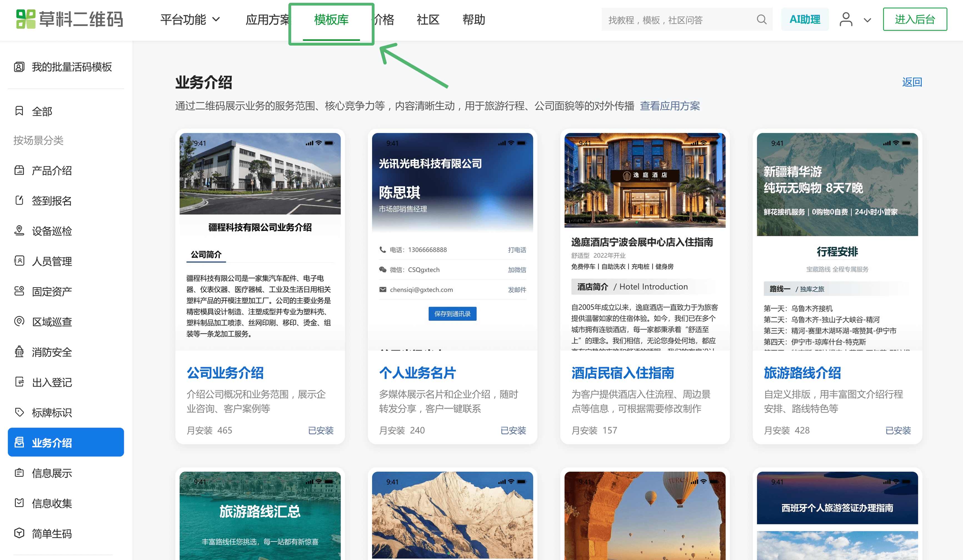Click the 产品介绍 sidebar icon
The height and width of the screenshot is (560, 963).
pos(19,170)
